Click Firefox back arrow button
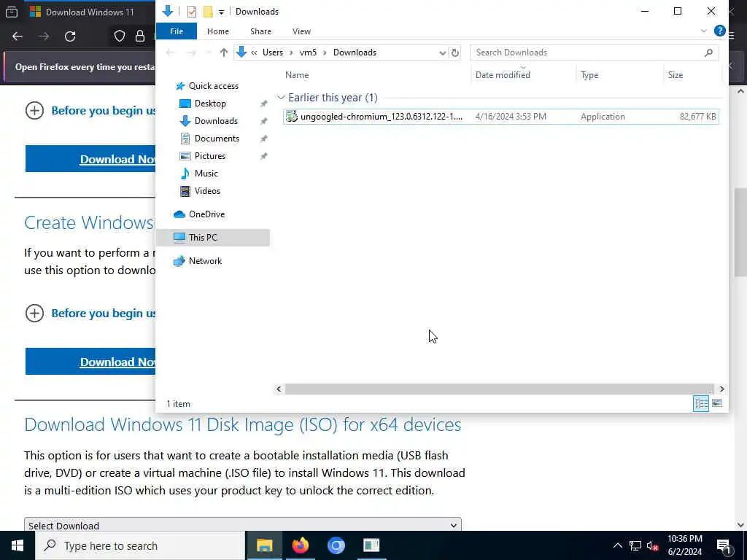This screenshot has height=560, width=747. [x=18, y=36]
